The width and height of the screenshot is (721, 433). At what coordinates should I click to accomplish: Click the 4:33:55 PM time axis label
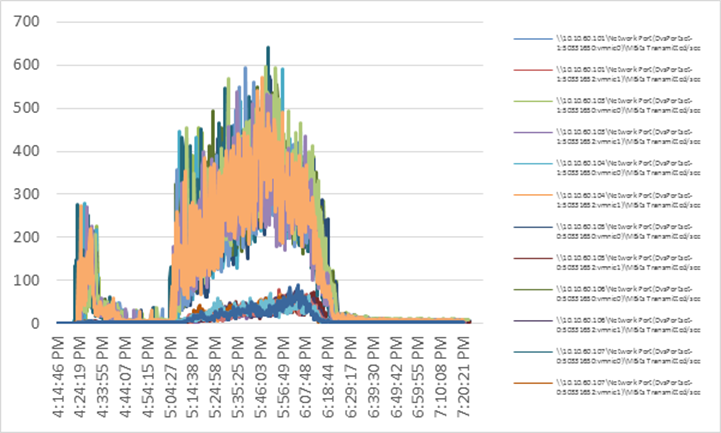pyautogui.click(x=103, y=377)
